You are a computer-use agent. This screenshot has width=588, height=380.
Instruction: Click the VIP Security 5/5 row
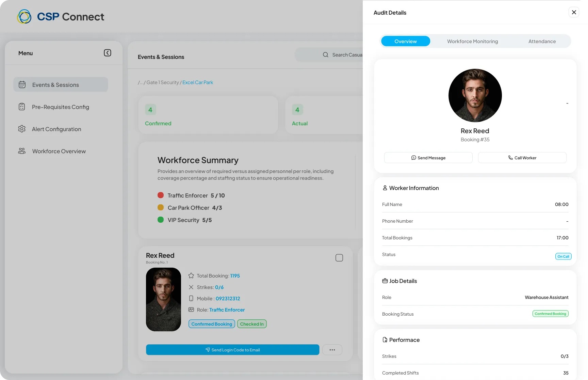(x=185, y=220)
